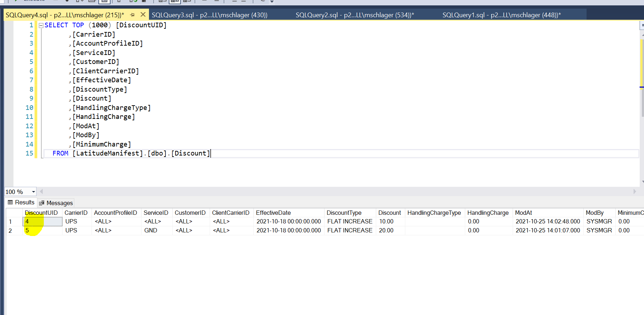Screen dimensions: 644x315
Task: Select all results via grid corner cell
Action: point(14,213)
